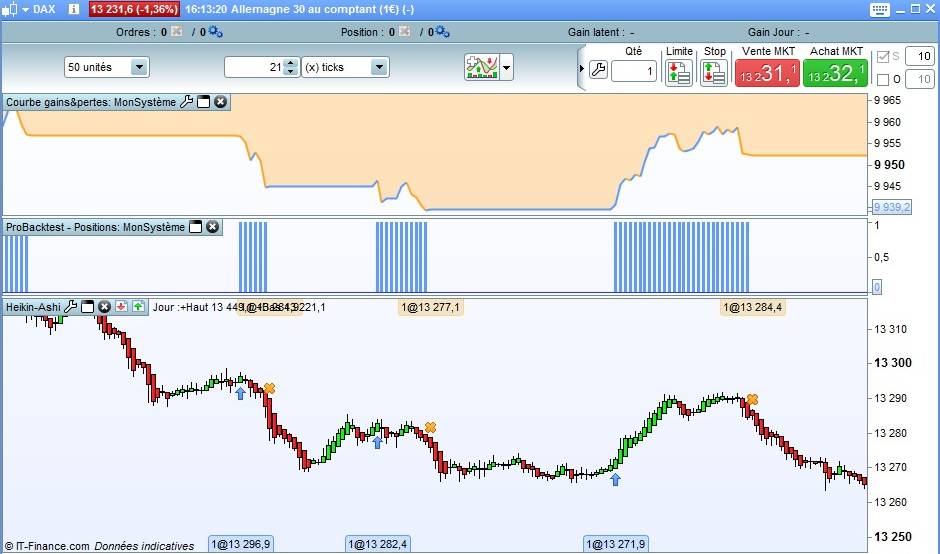This screenshot has width=940, height=554.
Task: Open the virtual keyboard icon in title bar
Action: (879, 9)
